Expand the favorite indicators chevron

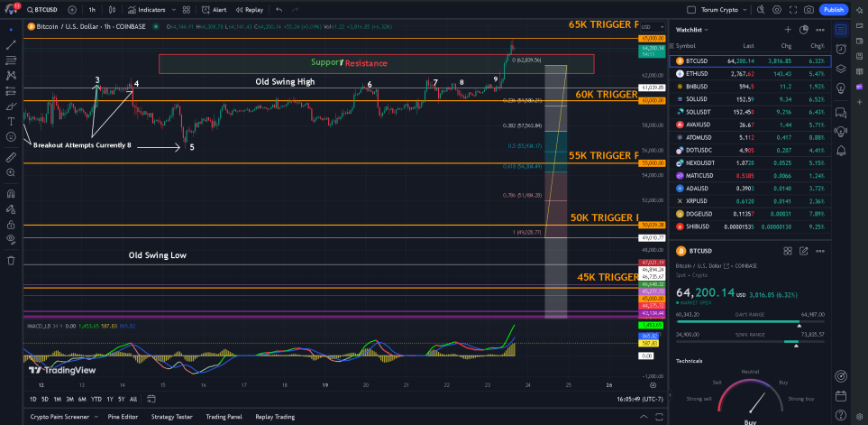(x=174, y=10)
